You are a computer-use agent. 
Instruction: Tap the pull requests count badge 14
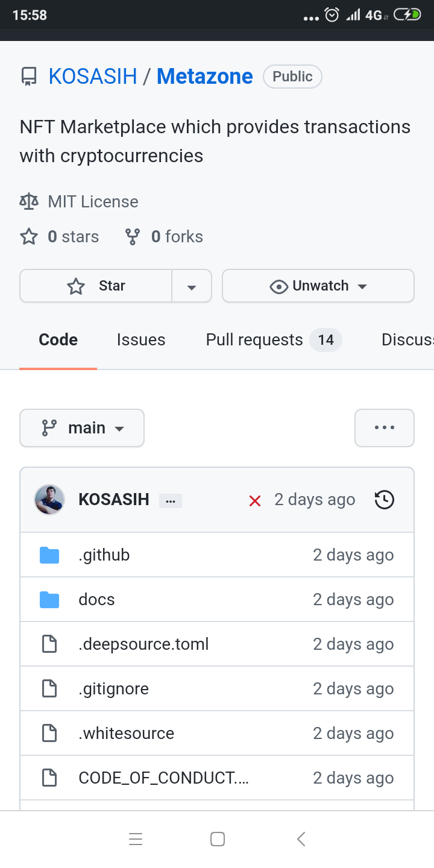click(x=325, y=340)
